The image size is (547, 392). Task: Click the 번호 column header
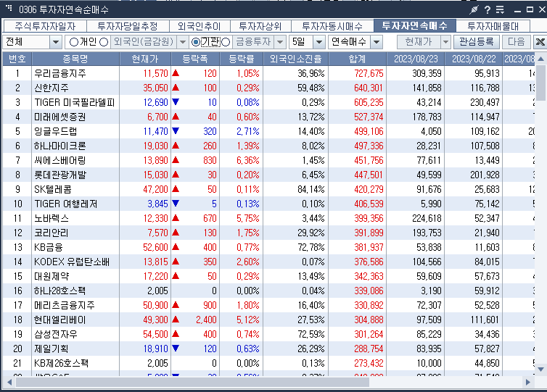[x=17, y=59]
